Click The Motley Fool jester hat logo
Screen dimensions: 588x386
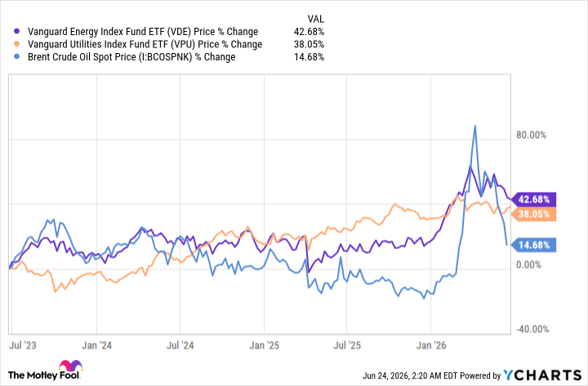[70, 366]
